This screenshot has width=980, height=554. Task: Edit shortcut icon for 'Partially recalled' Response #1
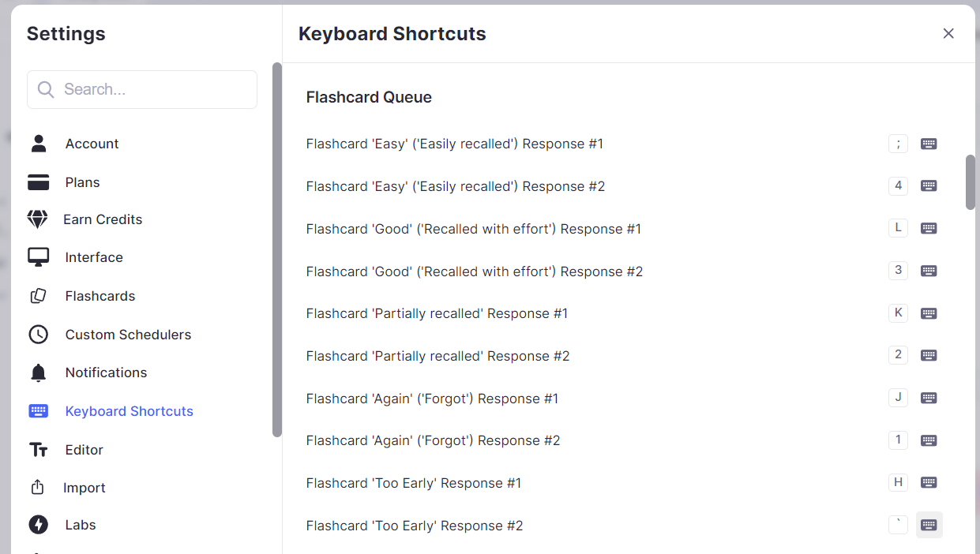click(929, 313)
